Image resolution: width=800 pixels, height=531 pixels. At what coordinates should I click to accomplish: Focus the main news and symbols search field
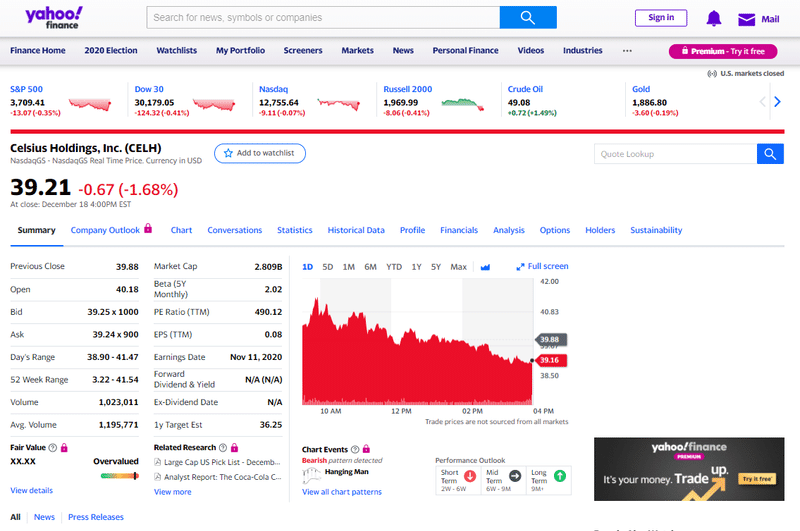323,17
